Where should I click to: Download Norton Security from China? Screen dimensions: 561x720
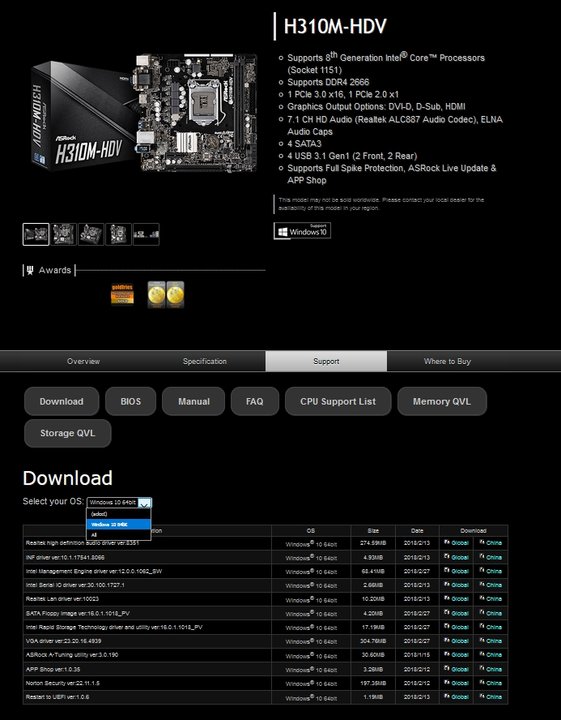click(x=491, y=683)
